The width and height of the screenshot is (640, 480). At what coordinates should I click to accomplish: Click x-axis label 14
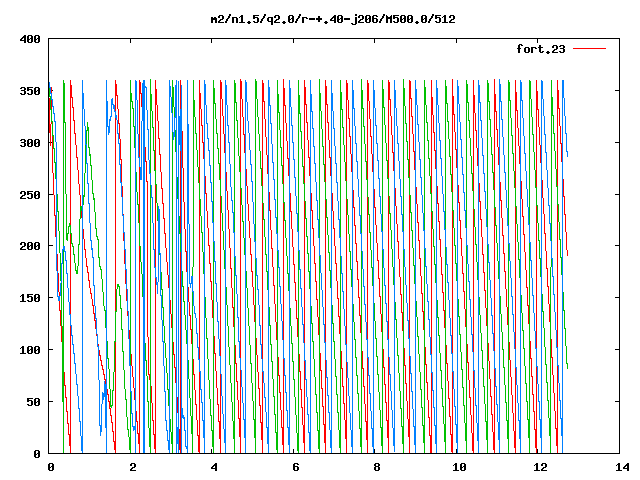pyautogui.click(x=622, y=467)
